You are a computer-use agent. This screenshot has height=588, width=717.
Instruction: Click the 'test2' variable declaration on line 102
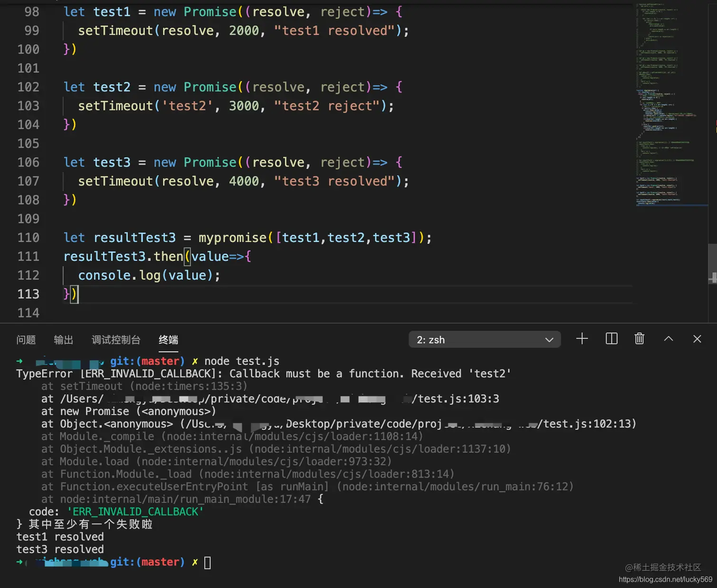[112, 87]
